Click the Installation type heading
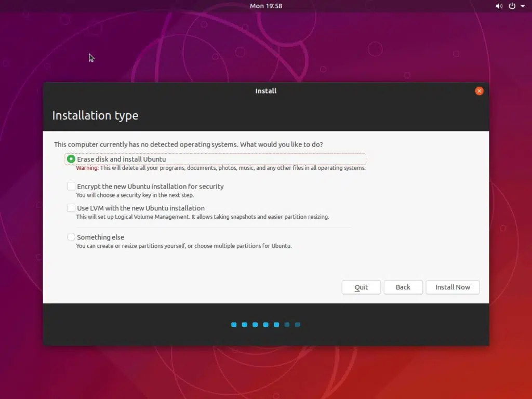This screenshot has height=399, width=532. click(x=96, y=115)
